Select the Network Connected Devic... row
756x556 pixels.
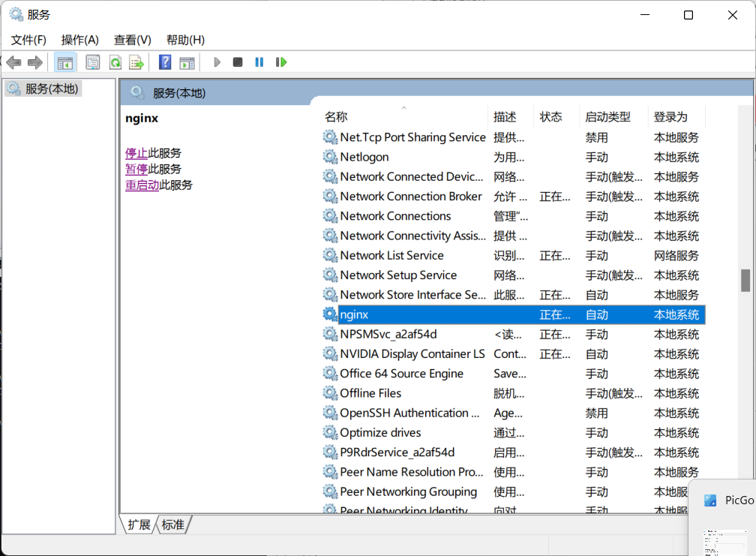514,176
